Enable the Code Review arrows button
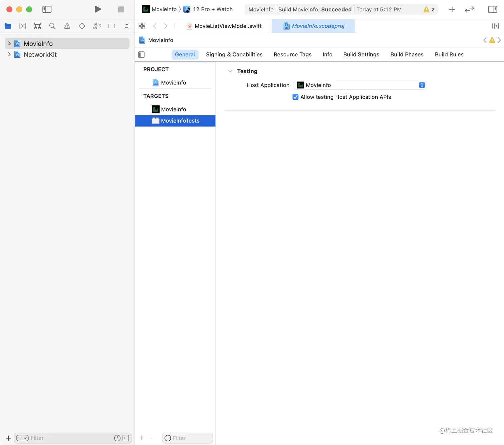 (469, 9)
